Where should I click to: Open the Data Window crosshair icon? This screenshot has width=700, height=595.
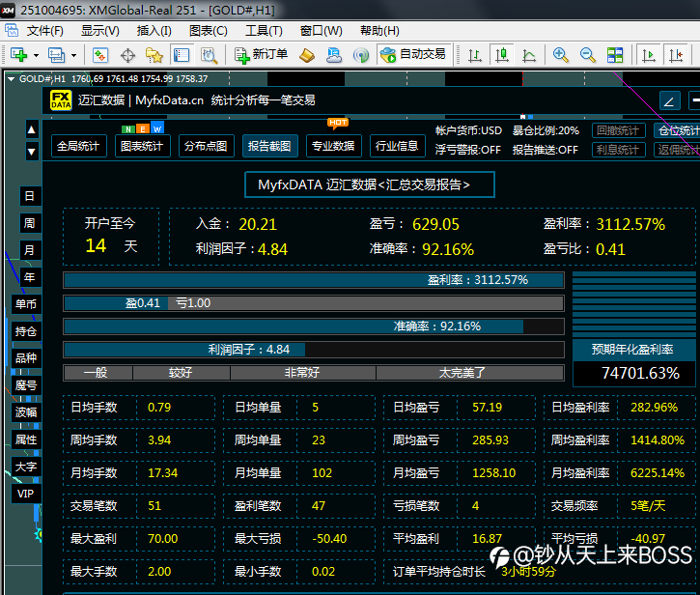pos(127,55)
